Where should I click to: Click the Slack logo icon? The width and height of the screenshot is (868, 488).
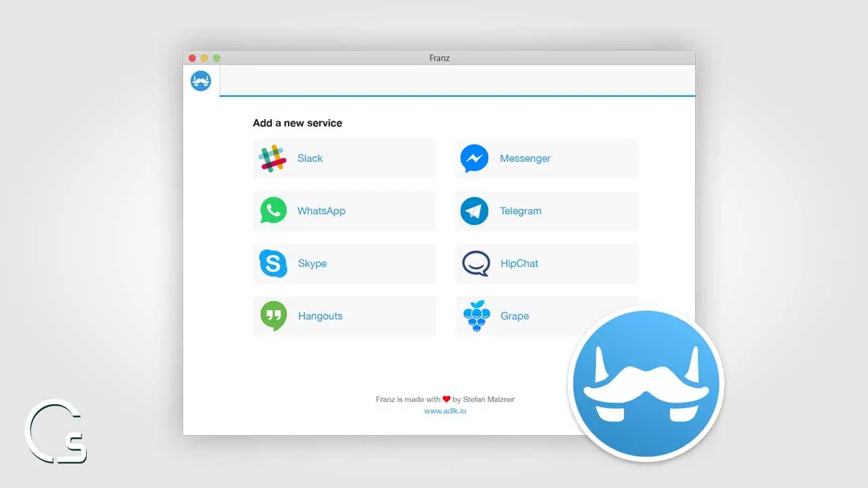pos(272,159)
